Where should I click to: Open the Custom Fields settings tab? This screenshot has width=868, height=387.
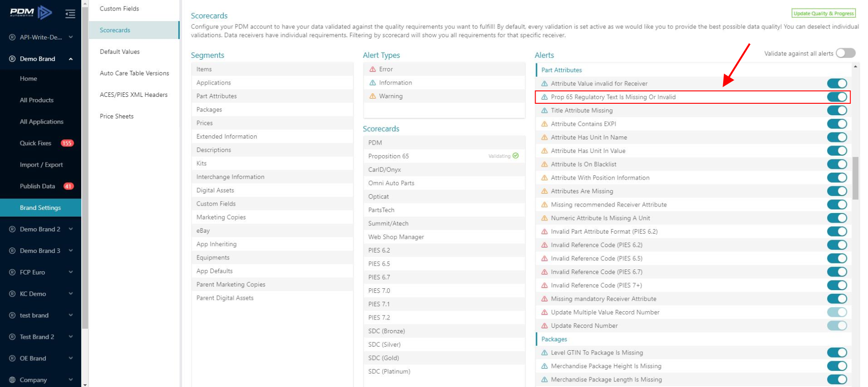coord(134,9)
